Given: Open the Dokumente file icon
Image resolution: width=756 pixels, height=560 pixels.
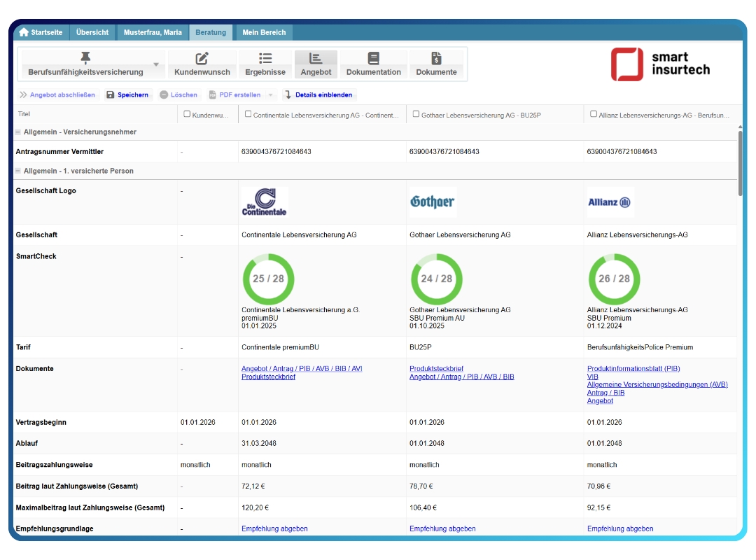Looking at the screenshot, I should coord(436,59).
